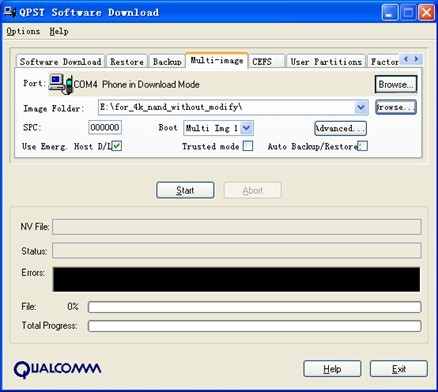Toggle Trusted mode checkbox

(x=248, y=146)
